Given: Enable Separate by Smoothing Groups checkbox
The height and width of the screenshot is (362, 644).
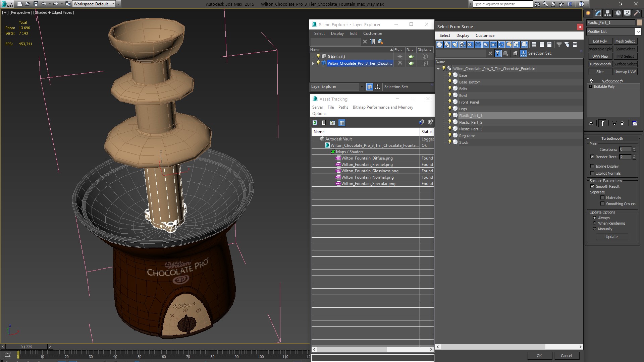Looking at the screenshot, I should [x=602, y=204].
